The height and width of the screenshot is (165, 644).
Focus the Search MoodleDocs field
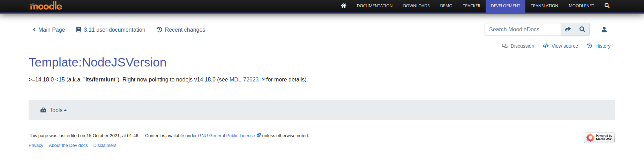(523, 30)
